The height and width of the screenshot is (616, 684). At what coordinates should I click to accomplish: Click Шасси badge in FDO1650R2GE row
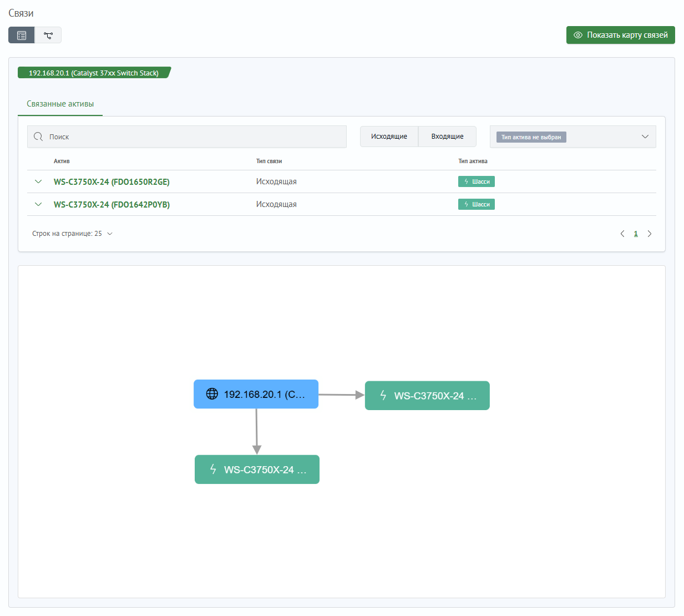click(x=477, y=181)
